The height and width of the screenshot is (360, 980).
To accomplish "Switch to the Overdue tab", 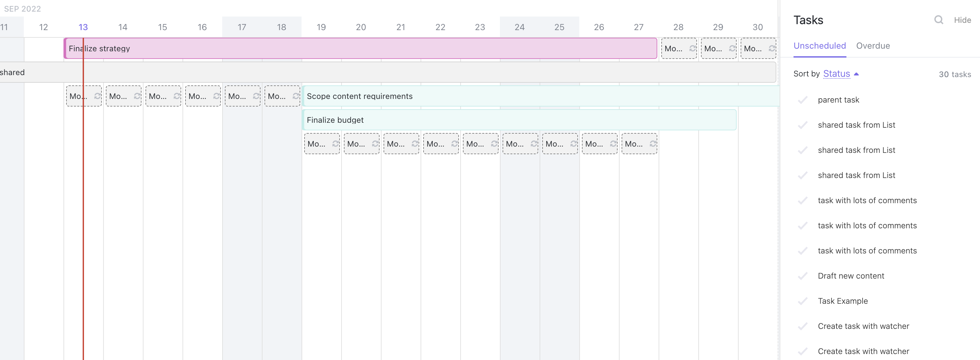I will coord(873,46).
